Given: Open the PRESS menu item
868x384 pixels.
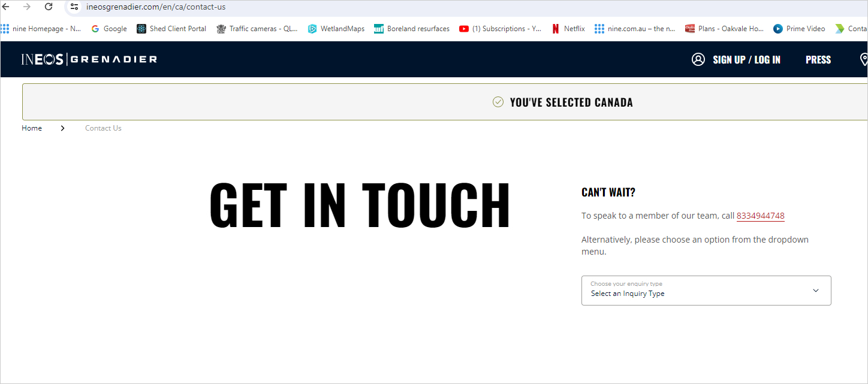Looking at the screenshot, I should [818, 59].
